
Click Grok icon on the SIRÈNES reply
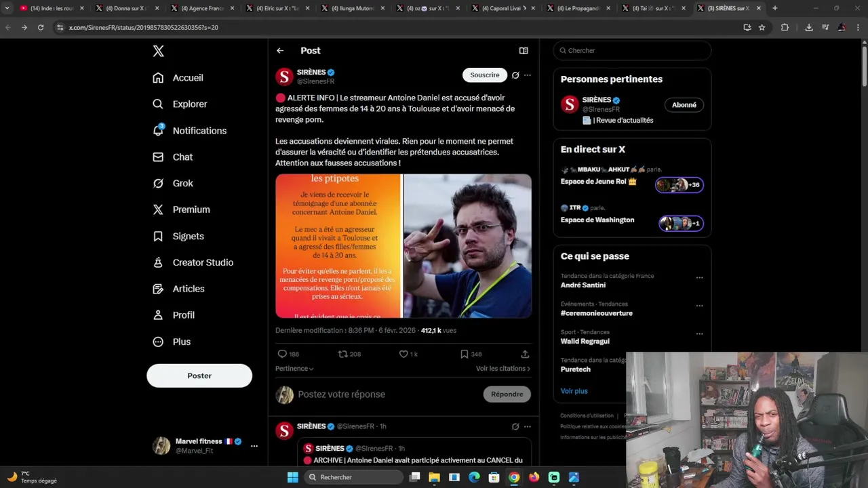[x=515, y=427]
